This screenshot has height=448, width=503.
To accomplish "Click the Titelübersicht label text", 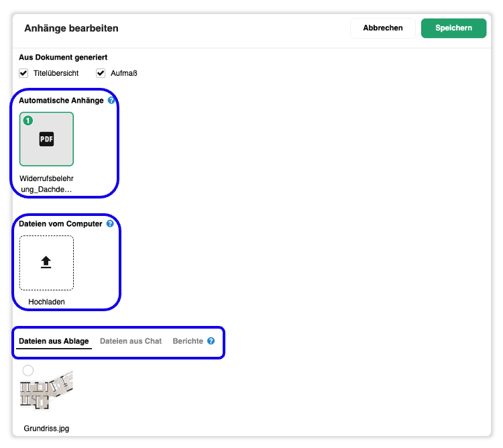I will [56, 73].
